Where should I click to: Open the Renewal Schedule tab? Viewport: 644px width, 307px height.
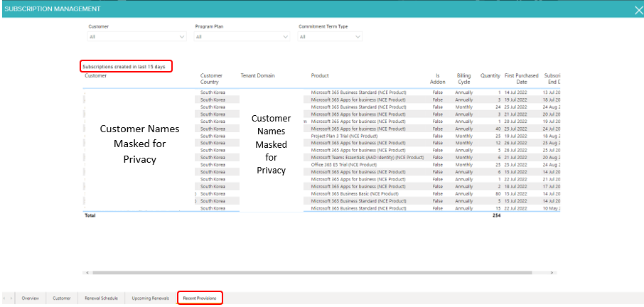[x=101, y=298]
